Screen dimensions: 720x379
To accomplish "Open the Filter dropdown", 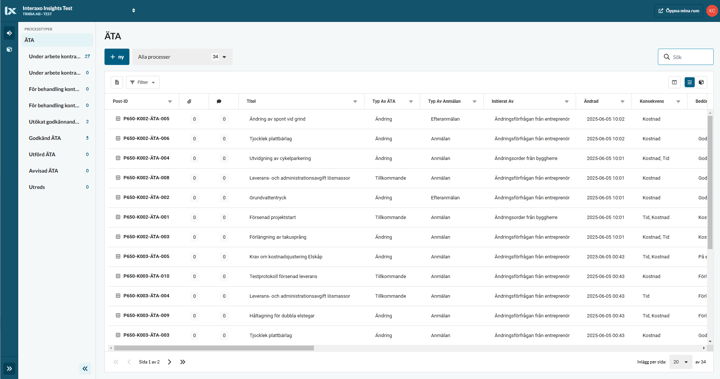I will click(x=143, y=82).
